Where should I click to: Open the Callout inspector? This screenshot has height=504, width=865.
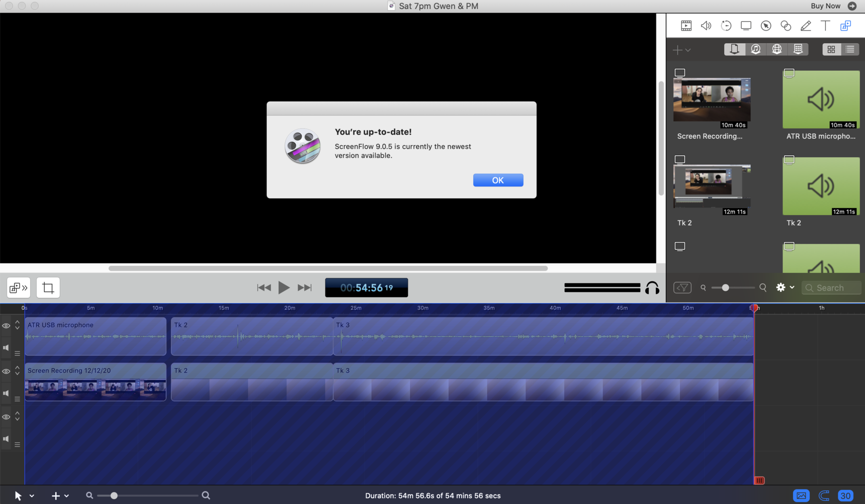pyautogui.click(x=766, y=26)
